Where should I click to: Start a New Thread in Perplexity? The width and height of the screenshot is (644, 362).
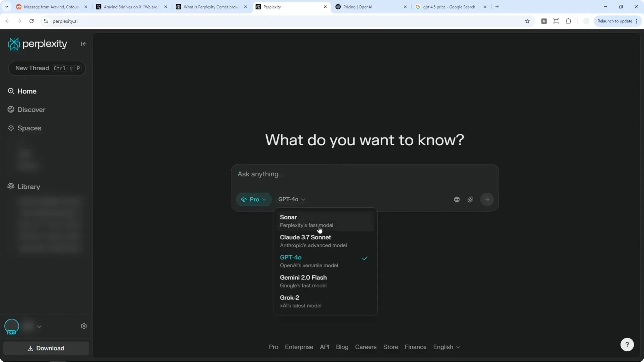47,68
